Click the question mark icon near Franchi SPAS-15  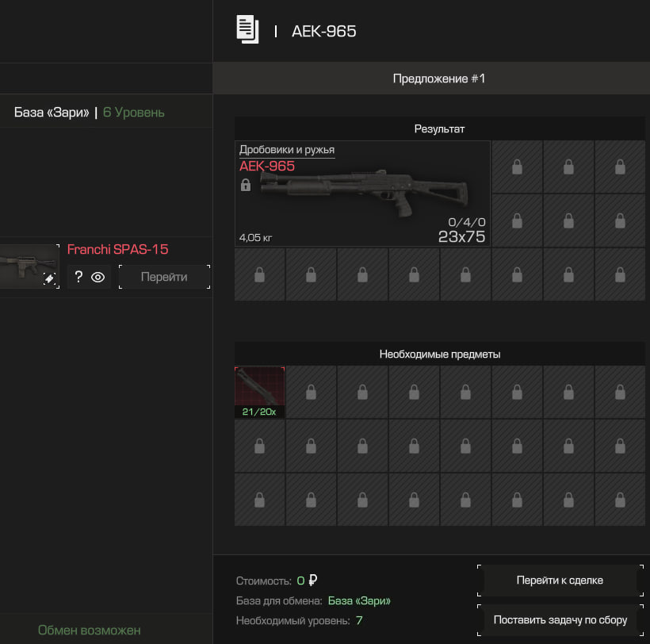[x=78, y=277]
